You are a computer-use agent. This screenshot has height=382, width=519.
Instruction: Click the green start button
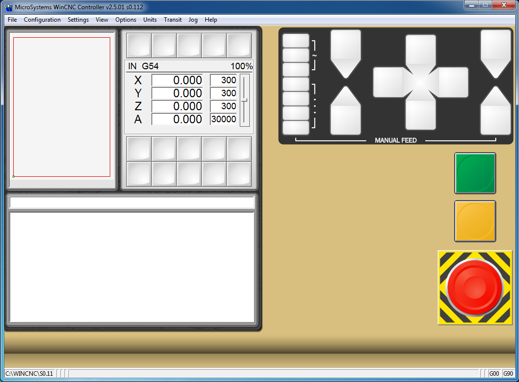(475, 173)
